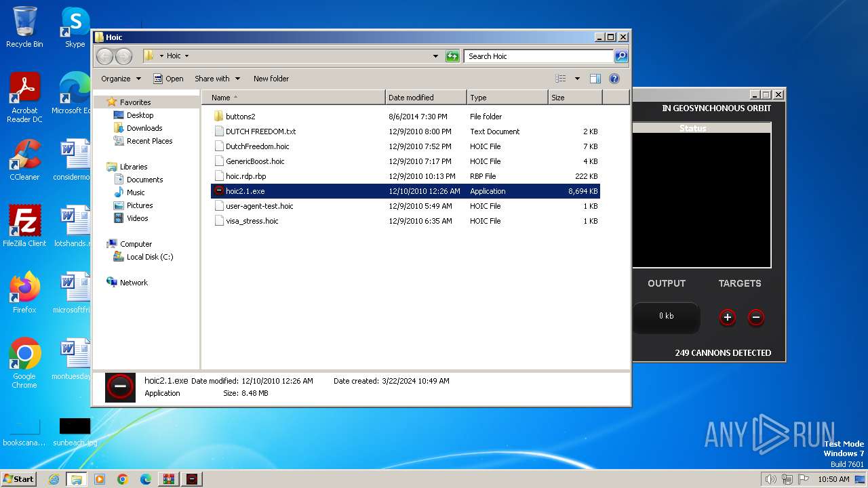Viewport: 868px width, 488px height.
Task: Select Music library in navigation pane
Action: [x=136, y=192]
